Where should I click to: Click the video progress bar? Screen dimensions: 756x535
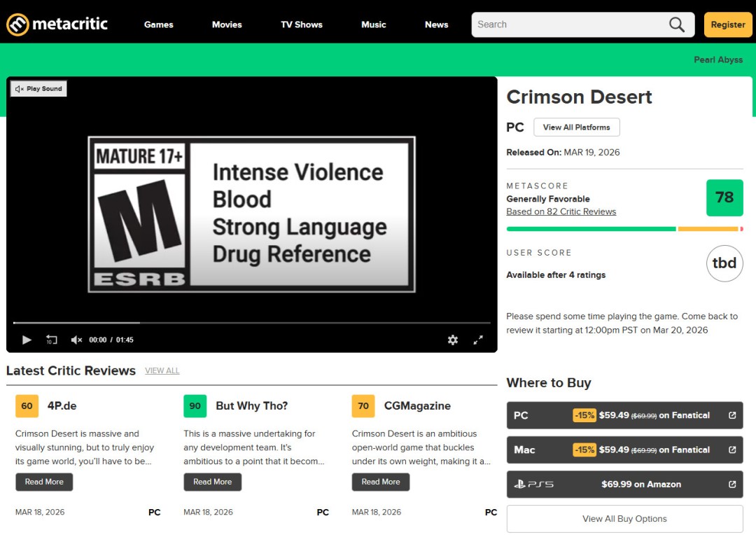click(252, 323)
